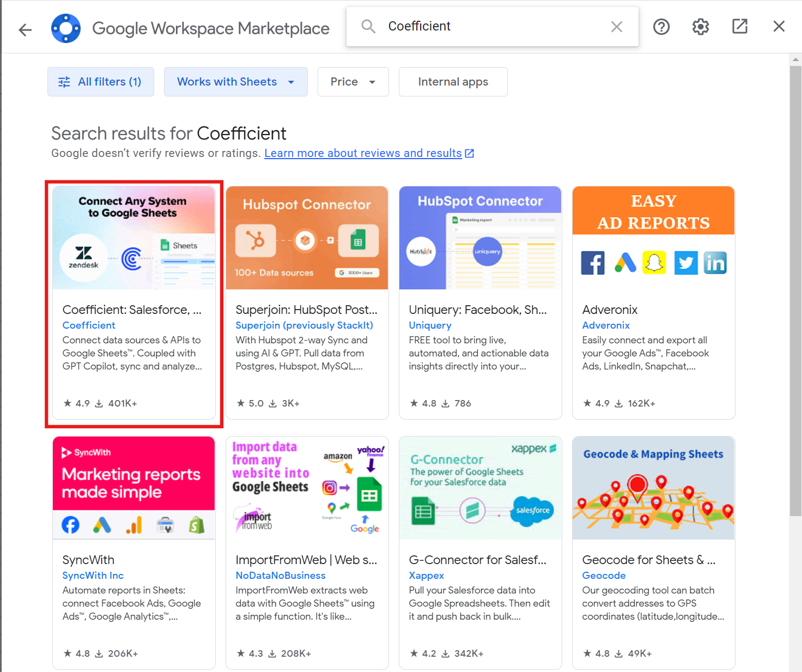The image size is (802, 672).
Task: Clear the Coefficient search text
Action: pyautogui.click(x=617, y=27)
